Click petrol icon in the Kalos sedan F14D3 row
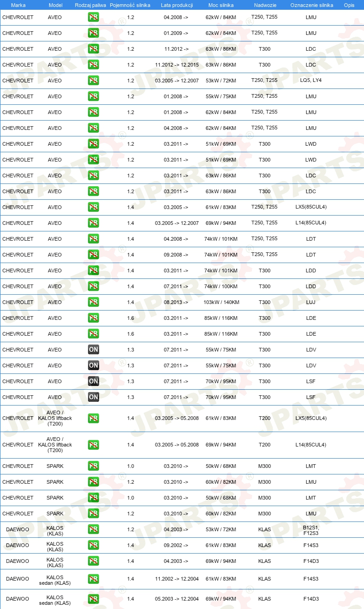The height and width of the screenshot is (609, 364). point(94,599)
